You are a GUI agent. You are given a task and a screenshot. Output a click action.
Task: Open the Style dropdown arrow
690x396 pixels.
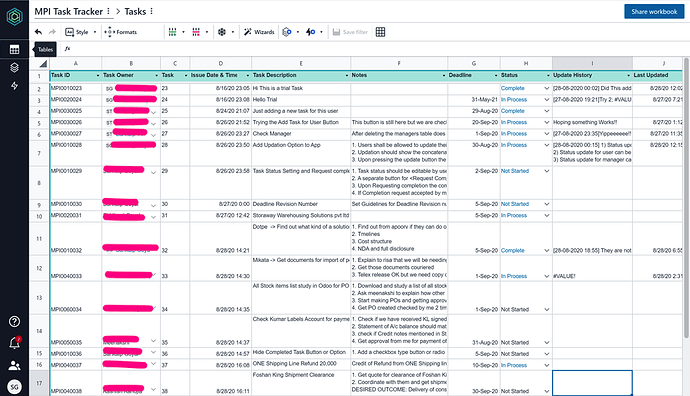coord(95,32)
